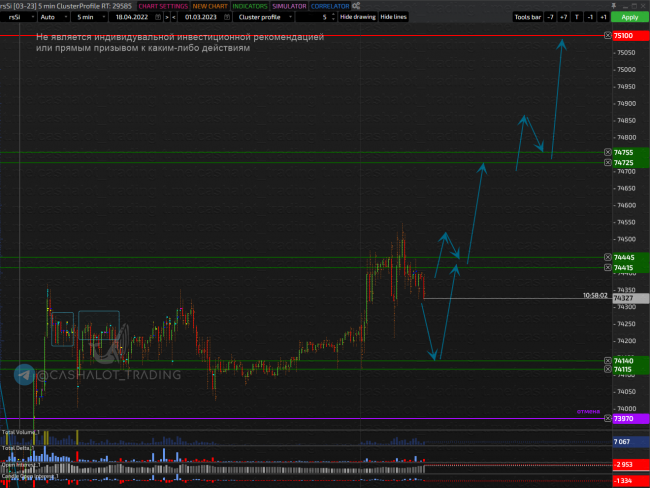The height and width of the screenshot is (488, 650).
Task: Click the Total Delta_1 indicator label
Action: (18, 448)
